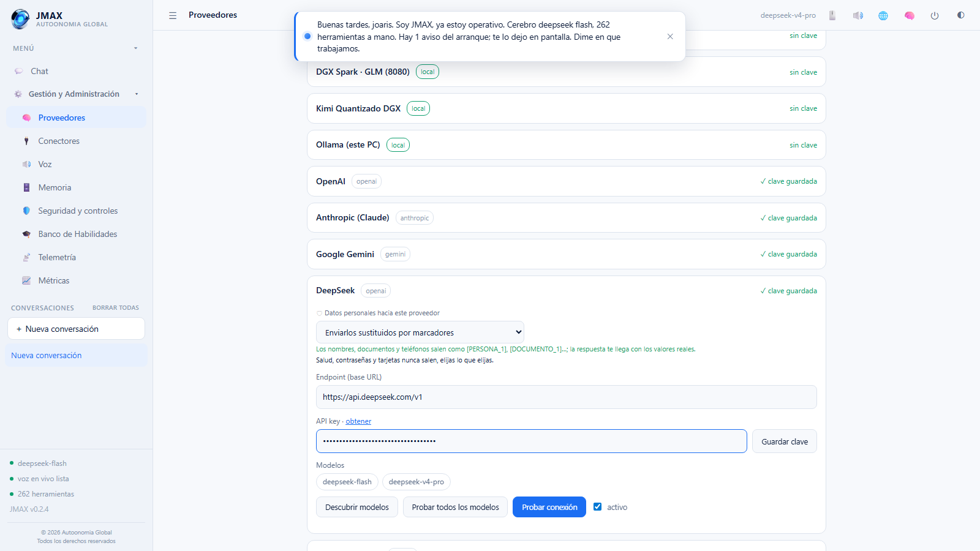
Task: Click the mouse icon in the top bar
Action: click(x=832, y=15)
